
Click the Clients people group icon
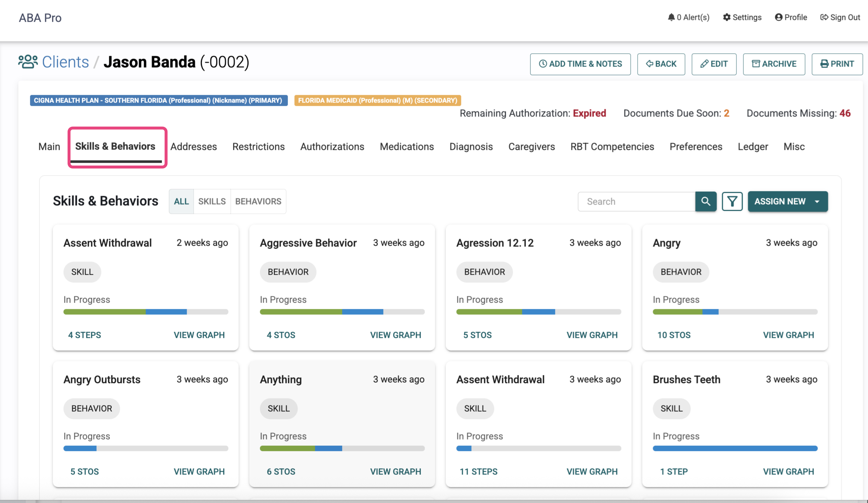tap(28, 62)
